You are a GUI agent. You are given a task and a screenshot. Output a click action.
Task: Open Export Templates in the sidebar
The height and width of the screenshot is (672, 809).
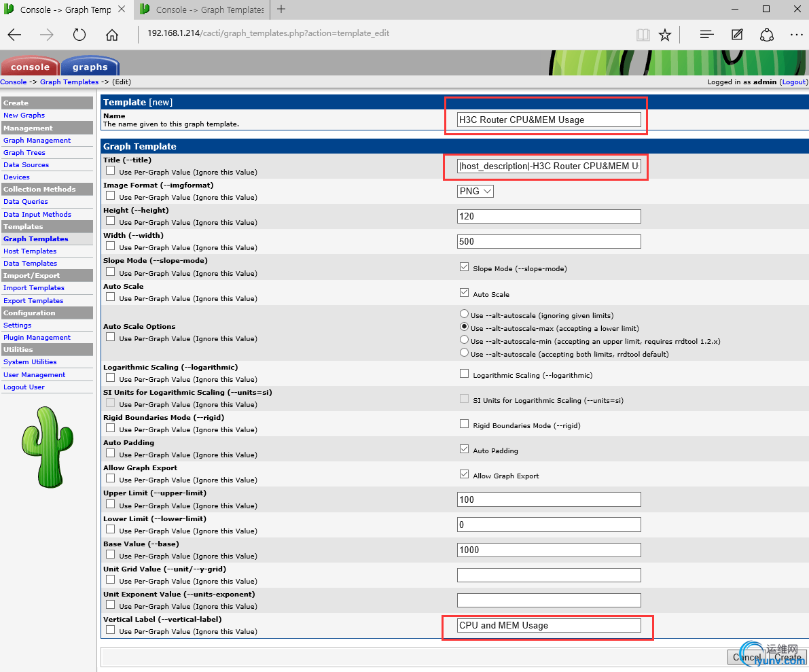point(33,301)
